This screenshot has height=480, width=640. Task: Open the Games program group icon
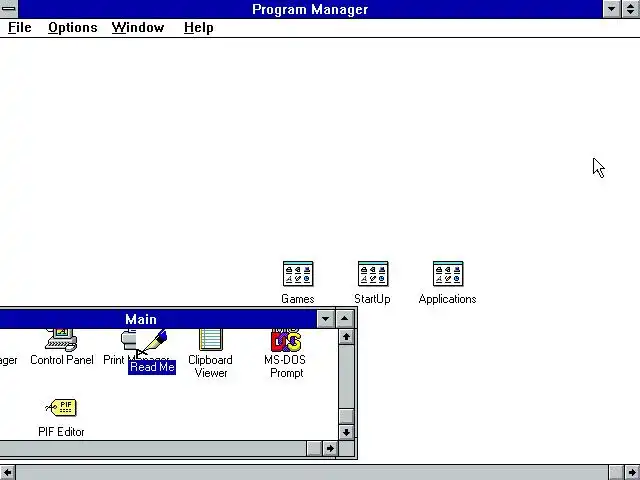click(x=298, y=274)
